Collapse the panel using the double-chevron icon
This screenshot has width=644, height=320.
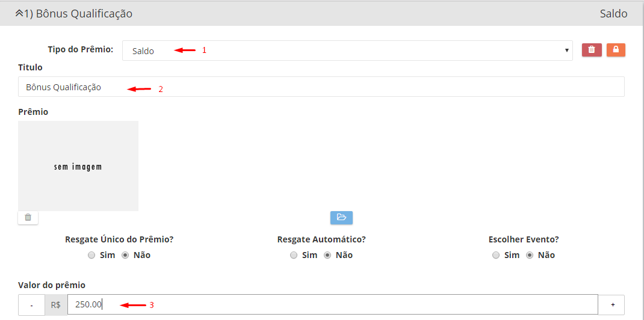pyautogui.click(x=19, y=13)
